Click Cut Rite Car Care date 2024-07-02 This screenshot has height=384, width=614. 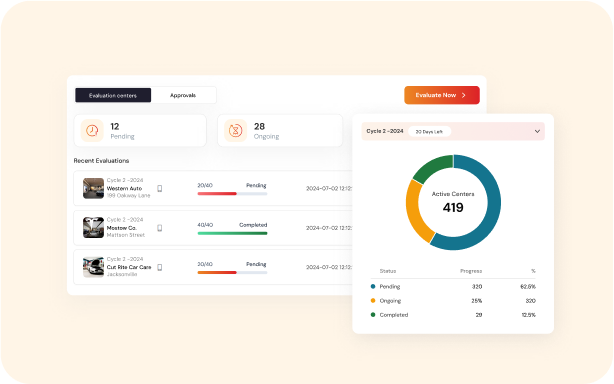point(329,267)
